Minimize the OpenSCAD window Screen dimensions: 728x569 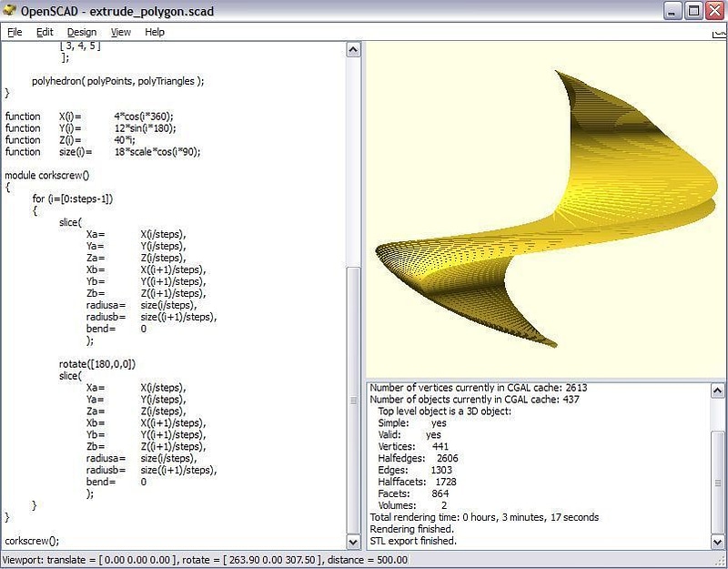672,11
